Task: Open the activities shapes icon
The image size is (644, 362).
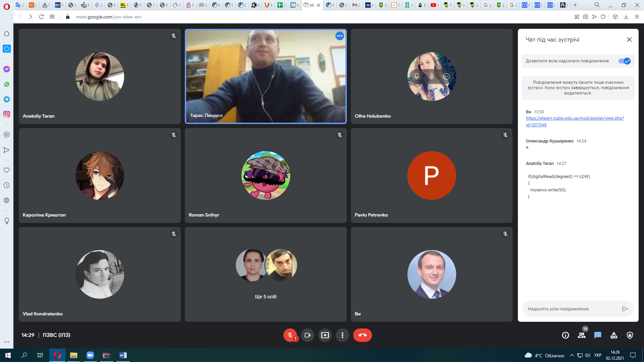Action: [x=614, y=335]
